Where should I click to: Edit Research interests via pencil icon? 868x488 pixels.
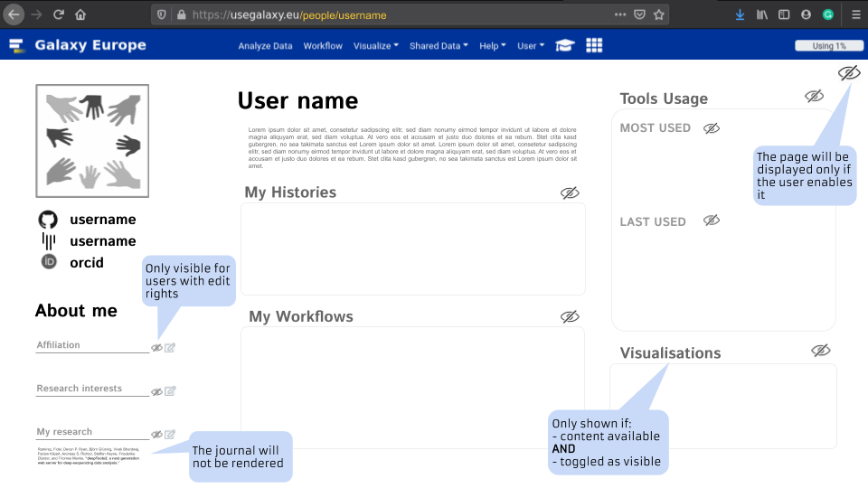170,391
